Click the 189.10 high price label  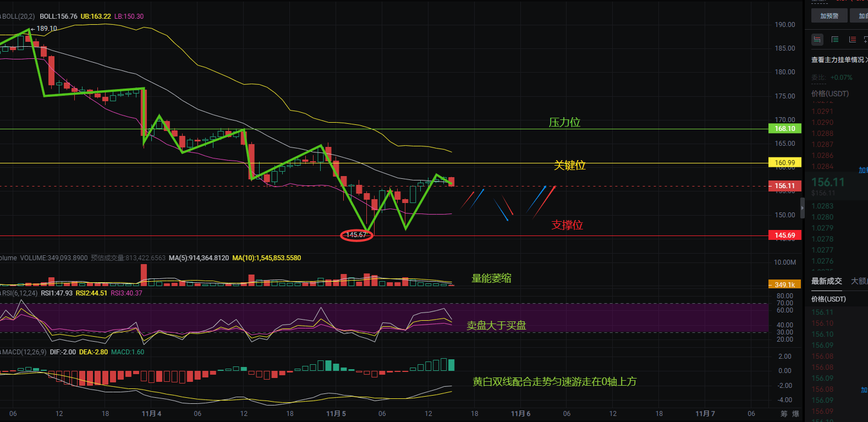(x=47, y=29)
